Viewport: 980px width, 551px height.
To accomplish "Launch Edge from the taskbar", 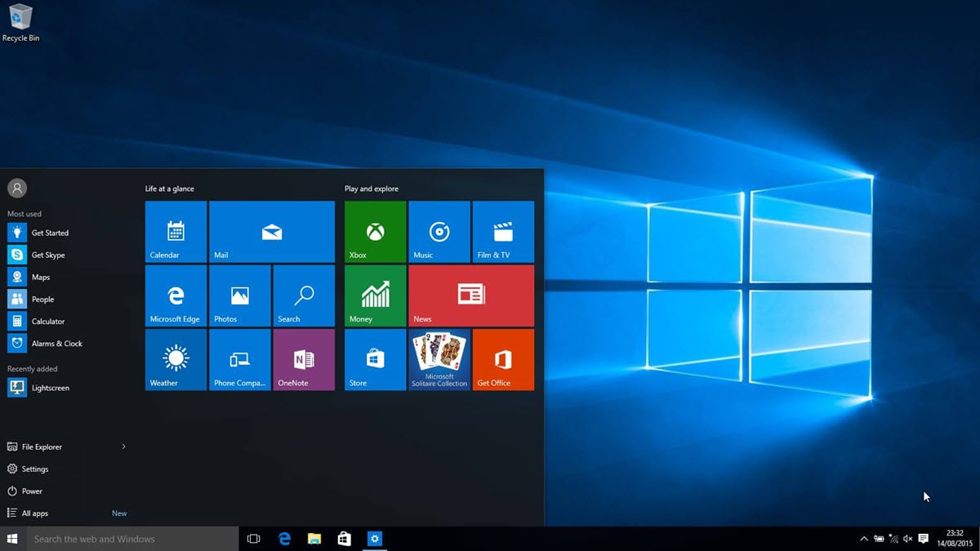I will pyautogui.click(x=284, y=539).
